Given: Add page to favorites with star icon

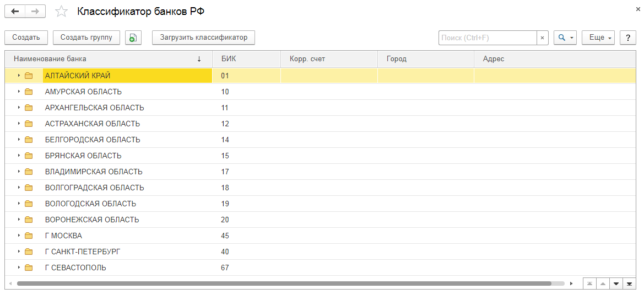Looking at the screenshot, I should (62, 12).
